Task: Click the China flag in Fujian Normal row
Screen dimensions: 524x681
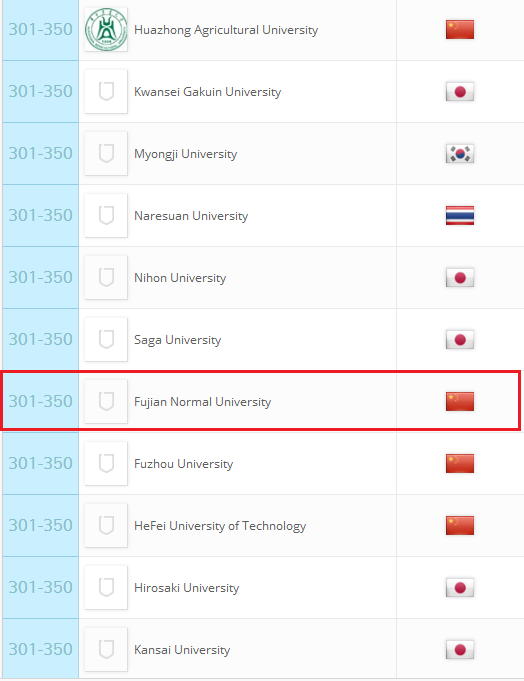Action: tap(460, 401)
